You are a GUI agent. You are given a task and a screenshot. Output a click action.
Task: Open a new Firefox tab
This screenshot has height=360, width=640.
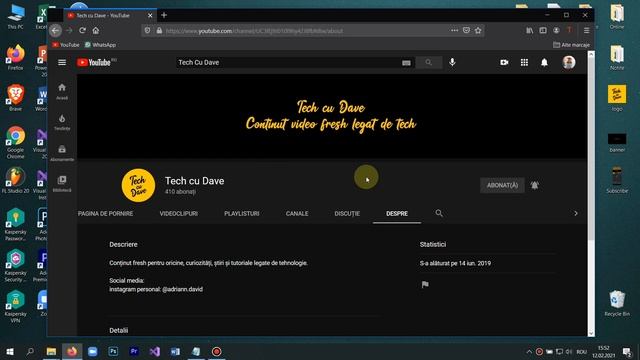pyautogui.click(x=164, y=15)
